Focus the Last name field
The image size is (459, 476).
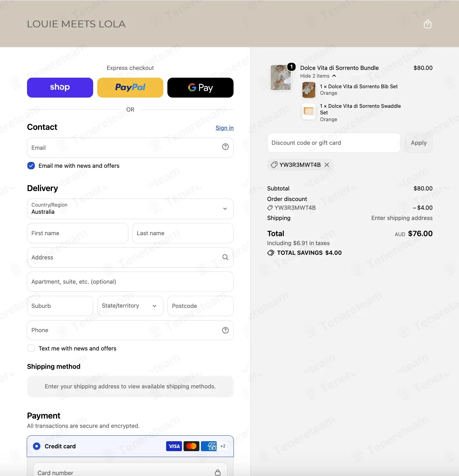(183, 233)
